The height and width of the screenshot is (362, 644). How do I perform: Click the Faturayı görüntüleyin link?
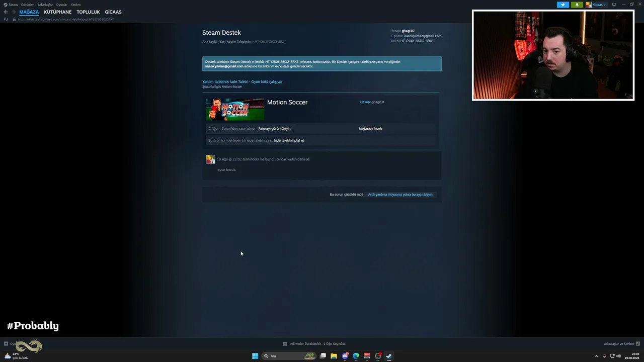tap(274, 129)
